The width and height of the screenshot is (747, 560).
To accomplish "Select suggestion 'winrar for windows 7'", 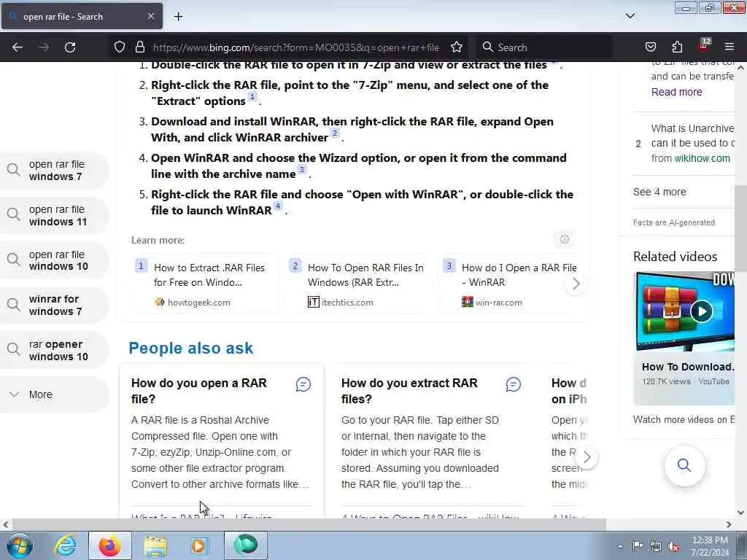I will [54, 305].
